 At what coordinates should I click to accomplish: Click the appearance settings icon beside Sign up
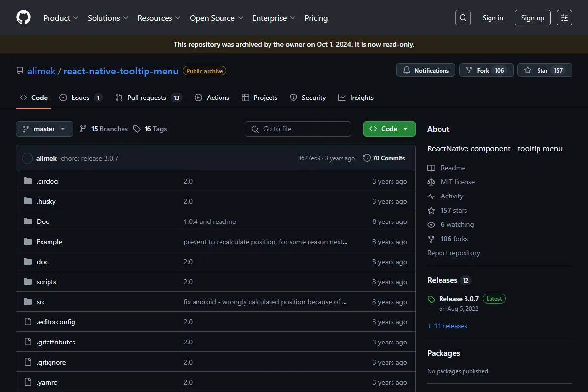point(564,18)
